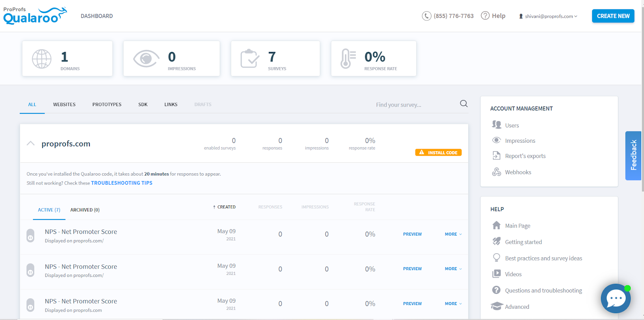Screen dimensions: 644x320
Task: Click the Webhooks icon
Action: click(x=496, y=172)
